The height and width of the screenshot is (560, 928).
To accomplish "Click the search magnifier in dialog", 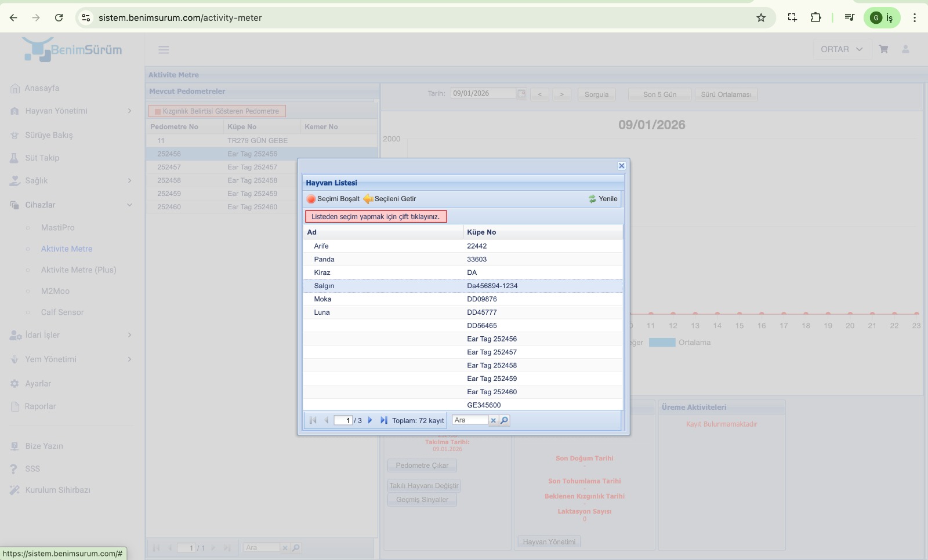I will coord(505,420).
